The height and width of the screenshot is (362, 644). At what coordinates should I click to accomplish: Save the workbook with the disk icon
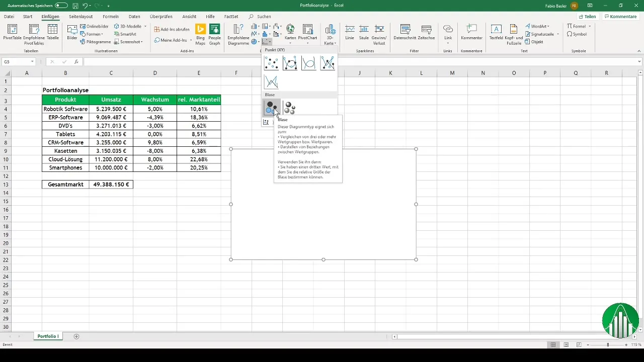[x=75, y=6]
